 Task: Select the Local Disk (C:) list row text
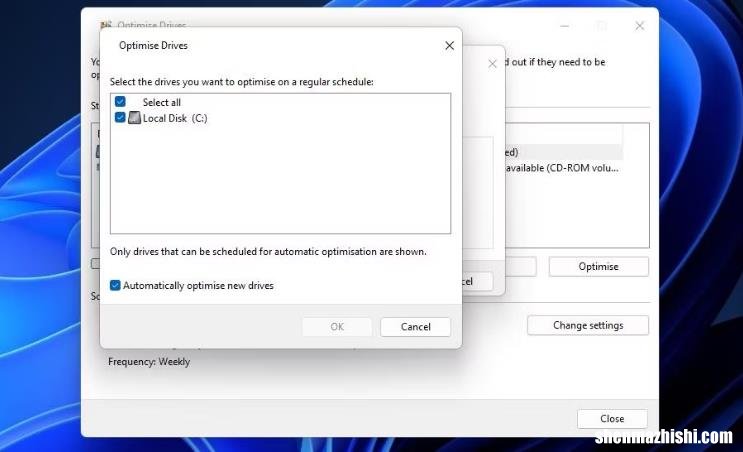coord(175,118)
